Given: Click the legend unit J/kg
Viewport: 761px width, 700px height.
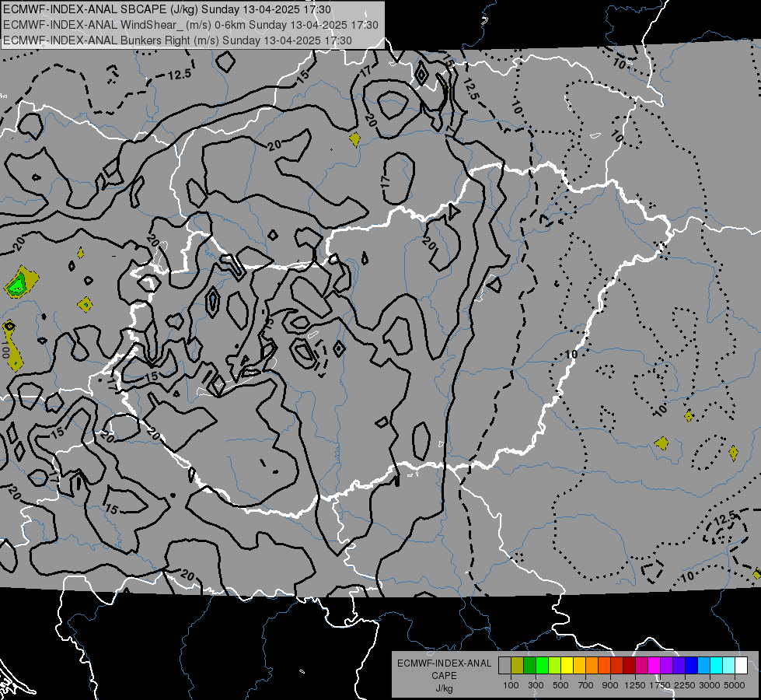Looking at the screenshot, I should pos(444,688).
